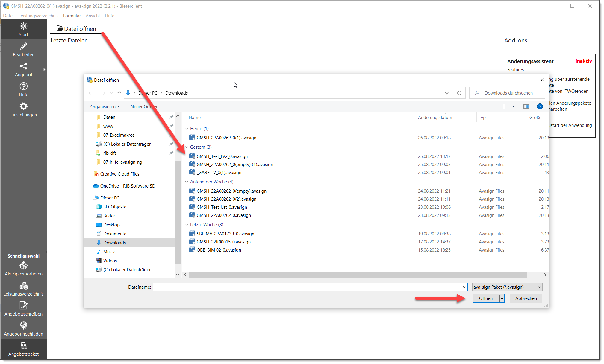Image resolution: width=604 pixels, height=364 pixels.
Task: Open the file type filter dropdown
Action: coord(507,287)
